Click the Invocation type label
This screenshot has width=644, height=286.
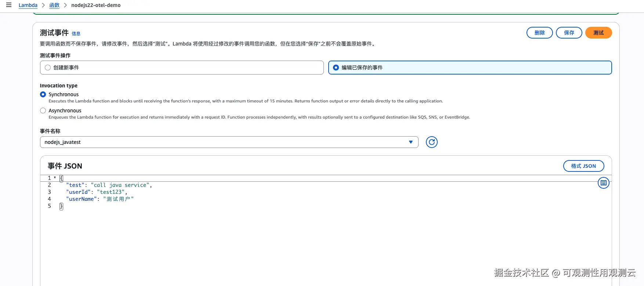pyautogui.click(x=59, y=86)
